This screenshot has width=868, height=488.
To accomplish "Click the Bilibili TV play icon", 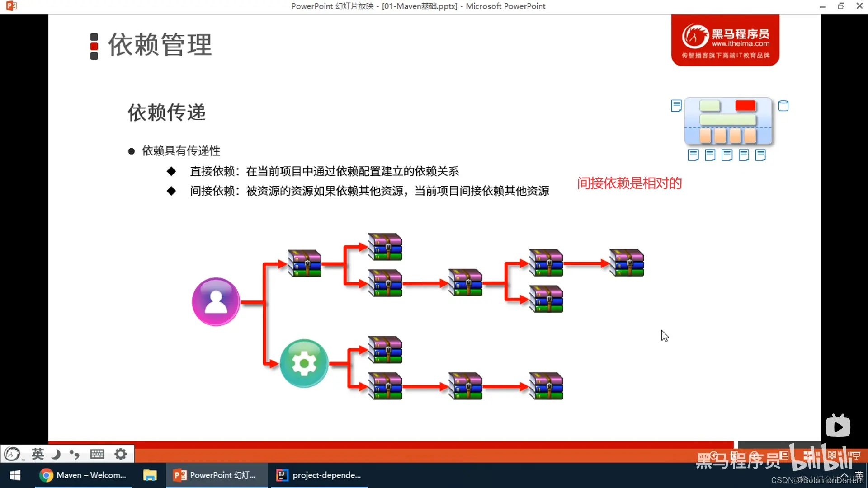I will 838,426.
